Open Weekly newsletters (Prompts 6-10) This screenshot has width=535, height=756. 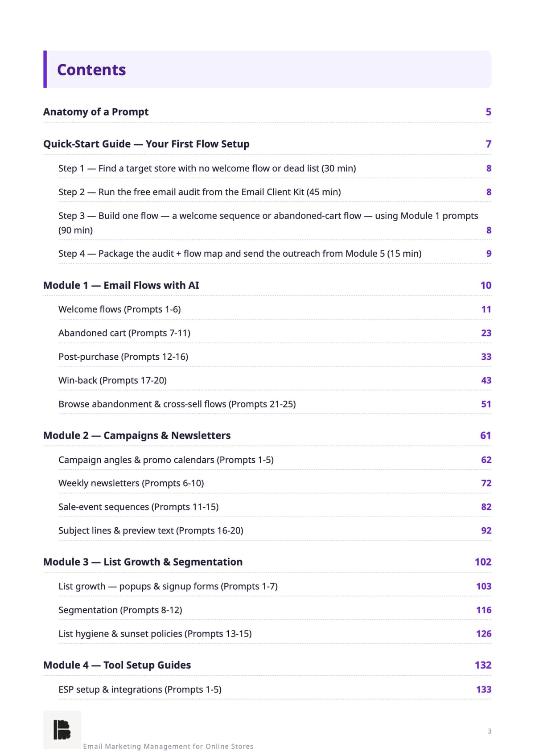click(275, 483)
